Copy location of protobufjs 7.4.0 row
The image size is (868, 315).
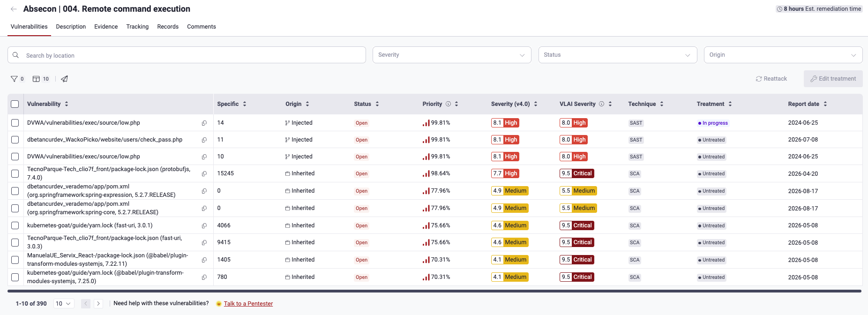[204, 174]
